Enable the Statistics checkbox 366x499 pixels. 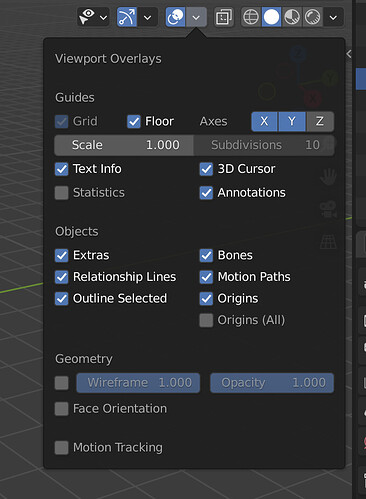click(62, 193)
